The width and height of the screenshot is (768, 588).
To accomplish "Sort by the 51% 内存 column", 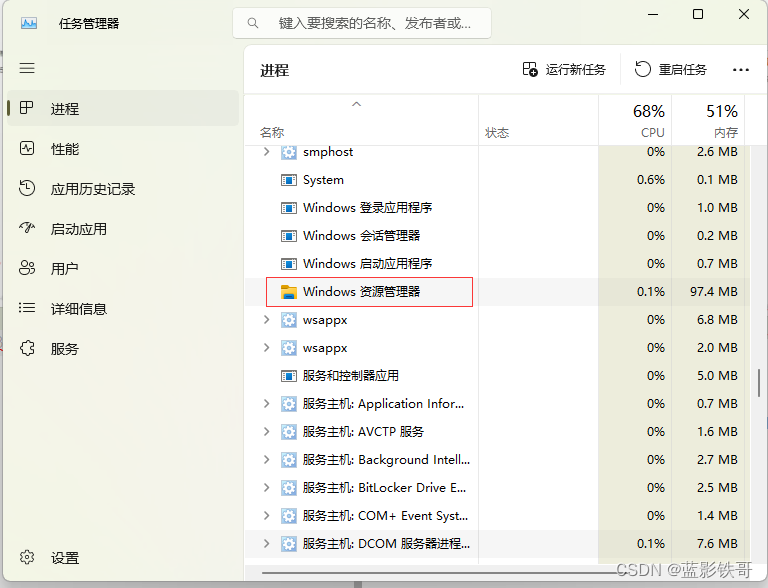I will point(708,121).
